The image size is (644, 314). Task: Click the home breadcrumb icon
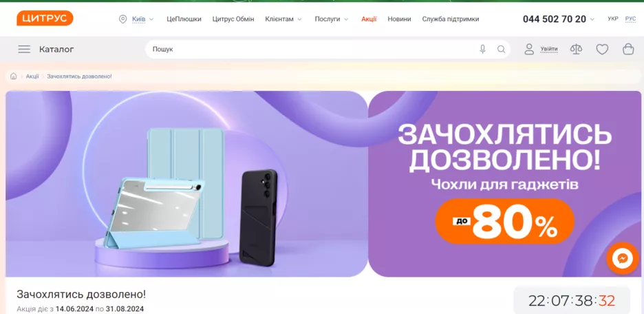pyautogui.click(x=14, y=76)
